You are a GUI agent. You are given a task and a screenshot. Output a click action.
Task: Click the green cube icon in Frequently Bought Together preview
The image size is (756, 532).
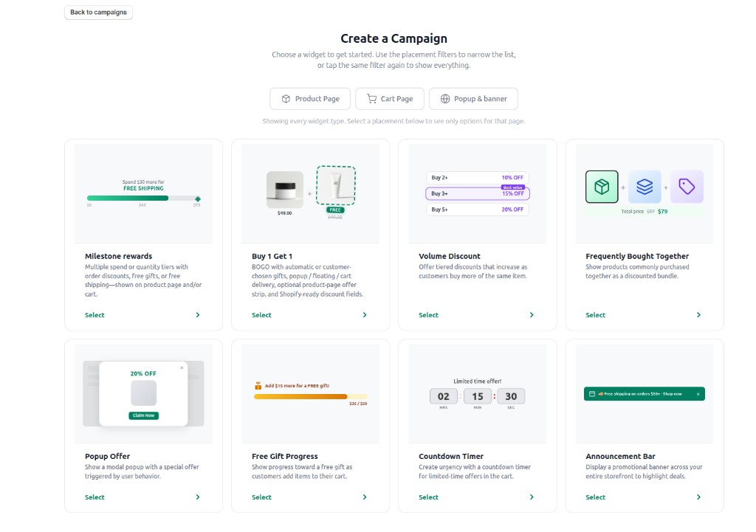tap(601, 187)
